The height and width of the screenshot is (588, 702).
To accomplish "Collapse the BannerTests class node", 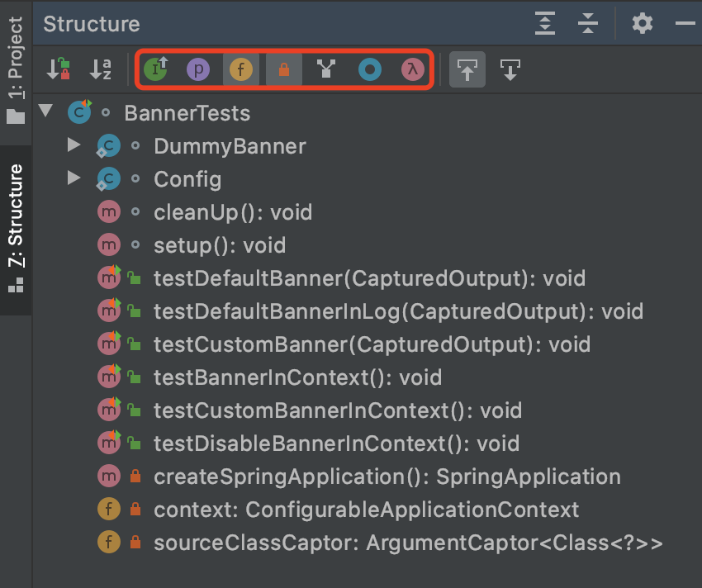I will coord(45,111).
